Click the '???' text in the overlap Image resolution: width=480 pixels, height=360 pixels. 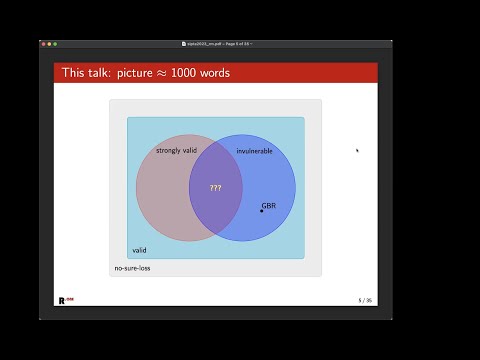(215, 188)
